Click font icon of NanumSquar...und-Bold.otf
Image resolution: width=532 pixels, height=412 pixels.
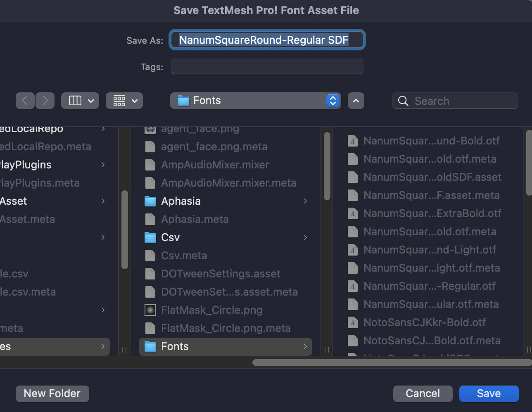tap(353, 141)
